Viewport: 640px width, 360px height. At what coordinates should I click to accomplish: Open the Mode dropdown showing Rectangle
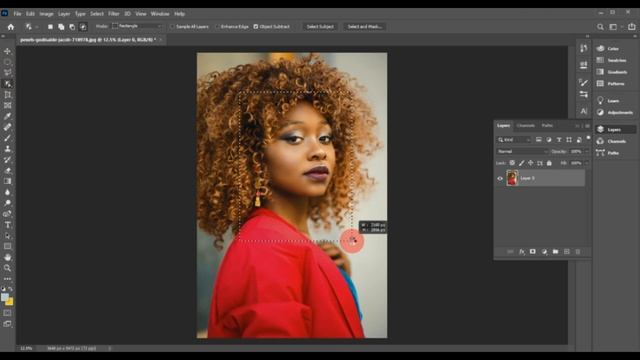click(138, 26)
